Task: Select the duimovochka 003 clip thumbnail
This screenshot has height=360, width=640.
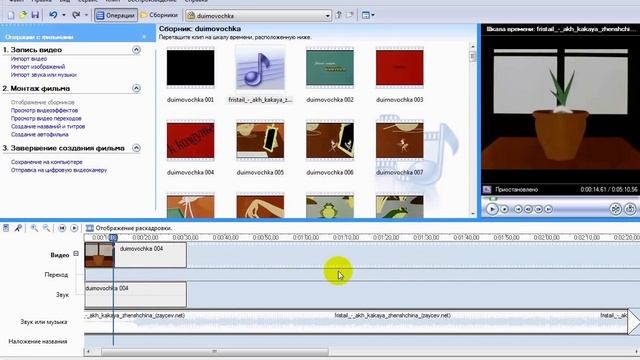Action: [x=400, y=68]
